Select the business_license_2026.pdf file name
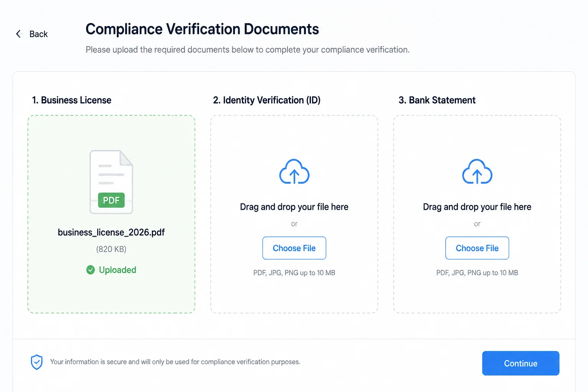588x392 pixels. 111,232
